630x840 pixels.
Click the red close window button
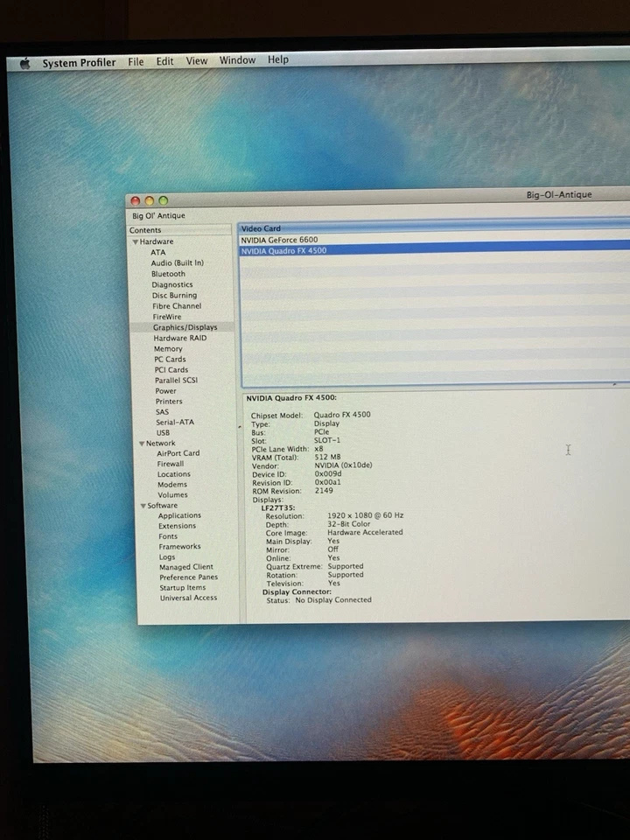click(x=136, y=201)
